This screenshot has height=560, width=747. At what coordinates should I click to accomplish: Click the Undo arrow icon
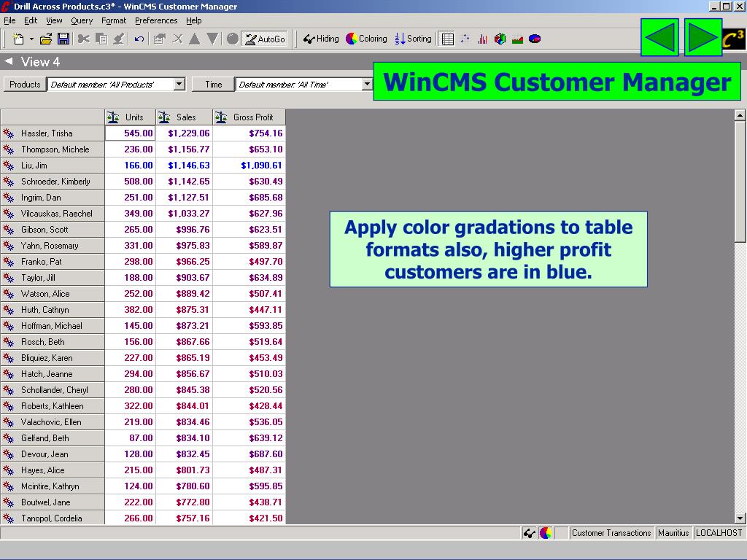[x=139, y=39]
